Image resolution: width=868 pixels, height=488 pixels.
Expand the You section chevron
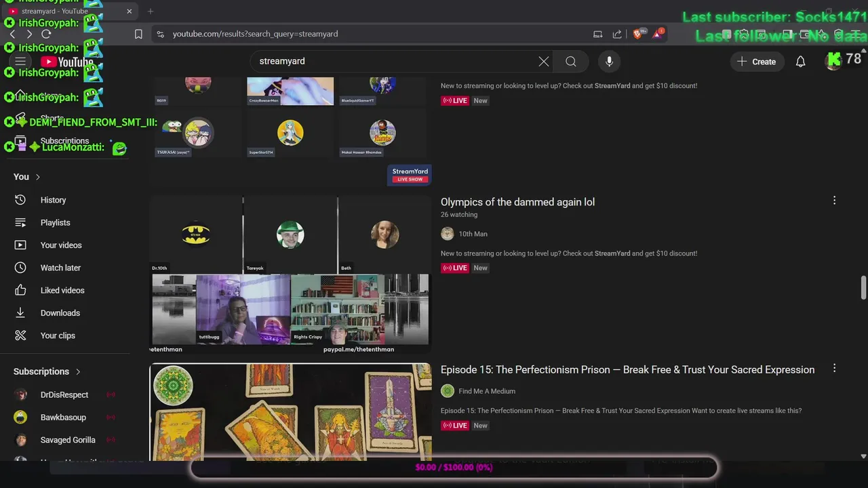pyautogui.click(x=38, y=177)
